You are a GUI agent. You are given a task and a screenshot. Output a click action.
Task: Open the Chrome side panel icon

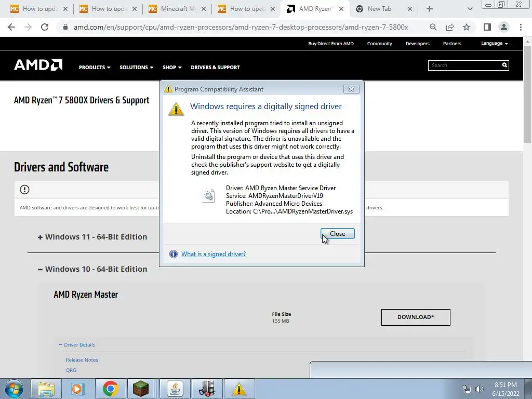(487, 27)
